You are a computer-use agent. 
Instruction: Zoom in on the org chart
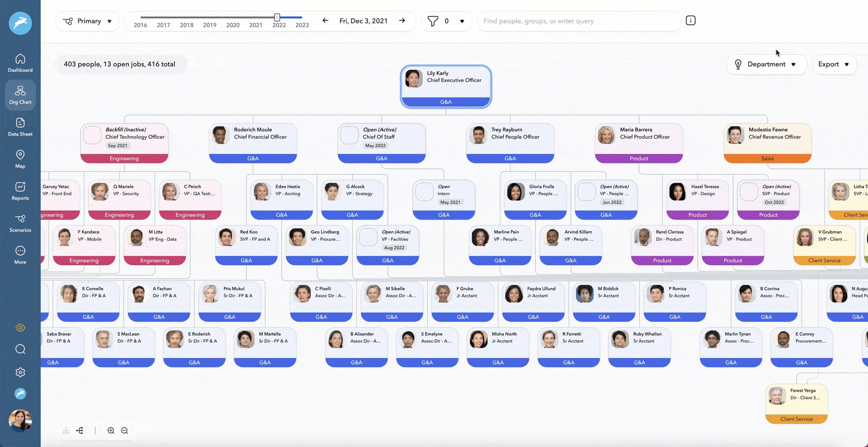click(x=110, y=430)
